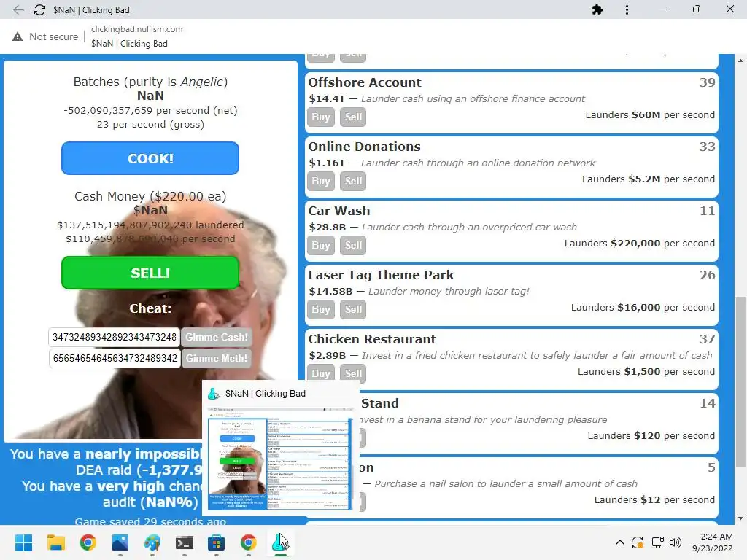The height and width of the screenshot is (560, 747).
Task: Open the network tray icon
Action: pos(658,542)
